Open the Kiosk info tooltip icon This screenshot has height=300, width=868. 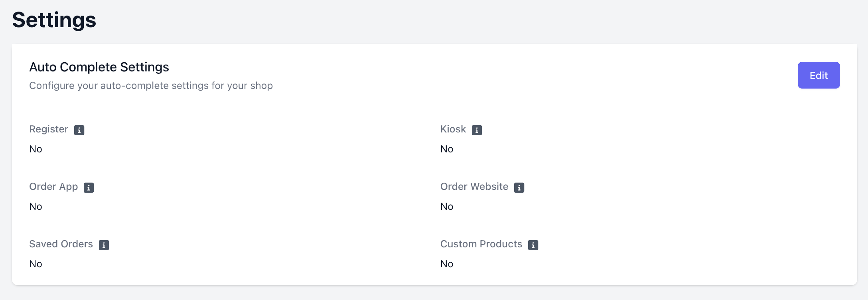pyautogui.click(x=477, y=130)
